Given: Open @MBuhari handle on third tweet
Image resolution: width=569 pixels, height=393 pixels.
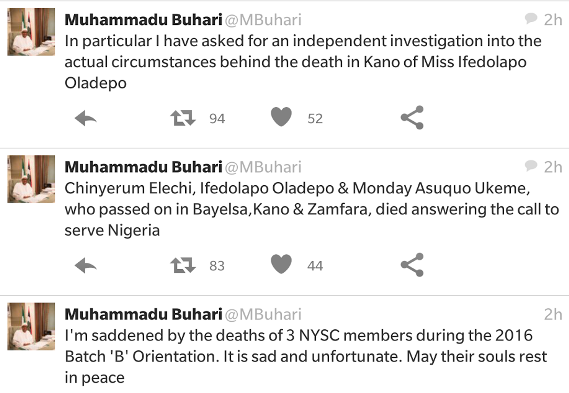Looking at the screenshot, I should 263,314.
